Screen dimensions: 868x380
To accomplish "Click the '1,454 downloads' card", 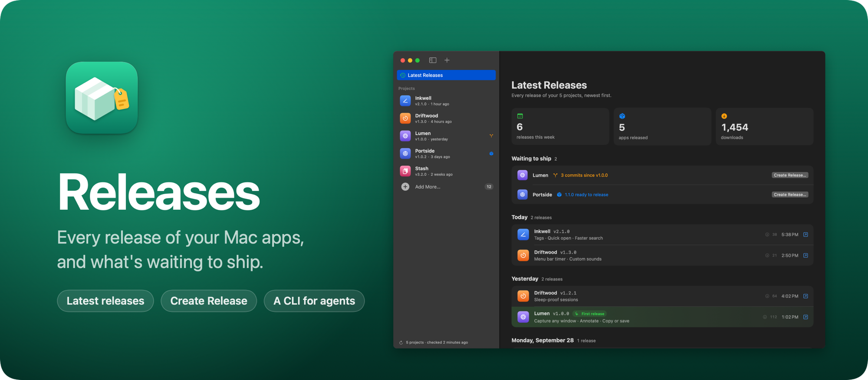I will point(765,126).
